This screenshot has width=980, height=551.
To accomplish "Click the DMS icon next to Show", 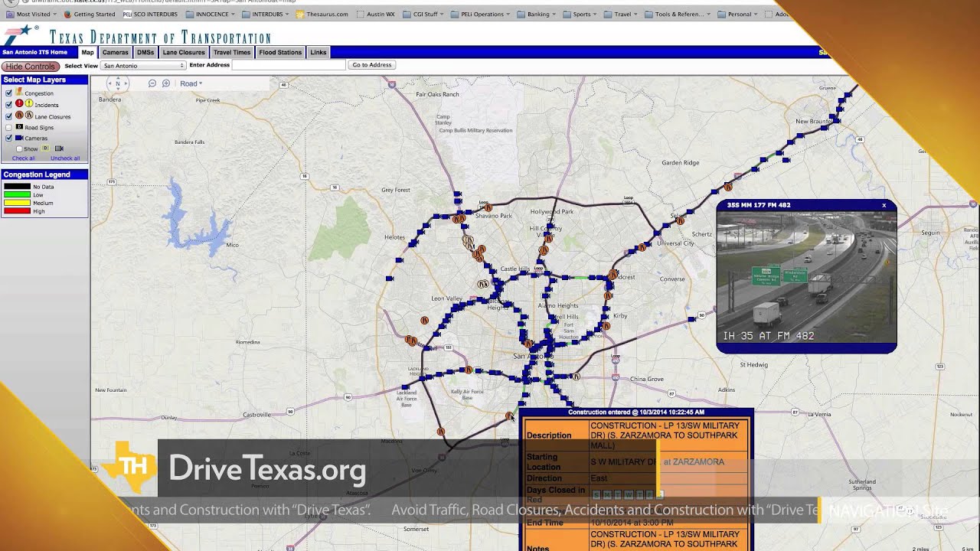I will point(45,148).
